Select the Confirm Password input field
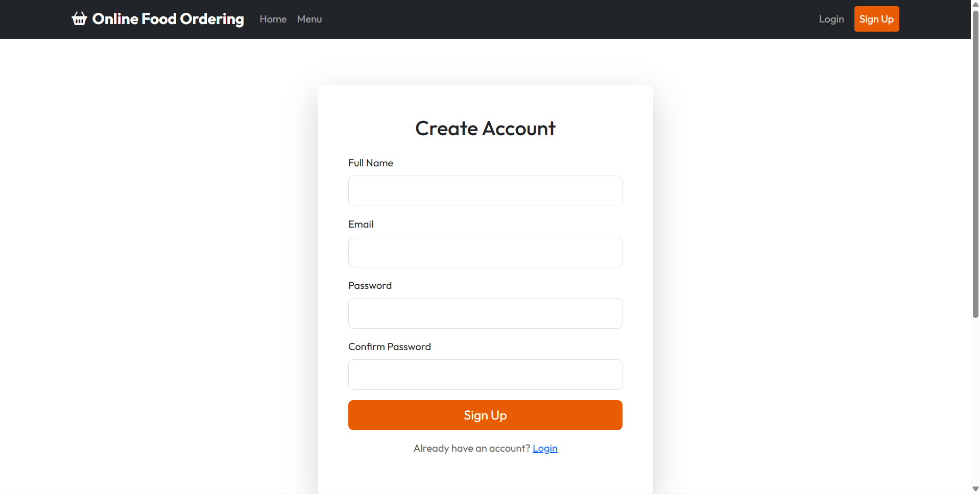Image resolution: width=980 pixels, height=494 pixels. [x=485, y=375]
